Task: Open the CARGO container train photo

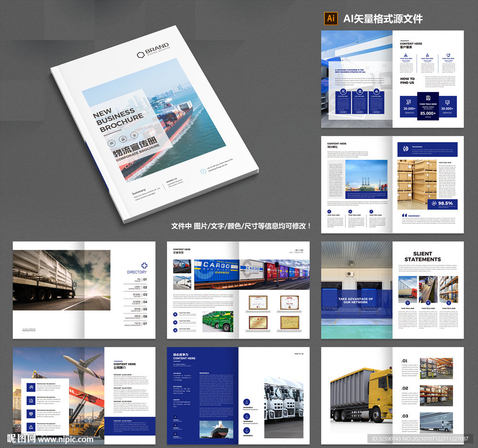Action: click(x=252, y=274)
